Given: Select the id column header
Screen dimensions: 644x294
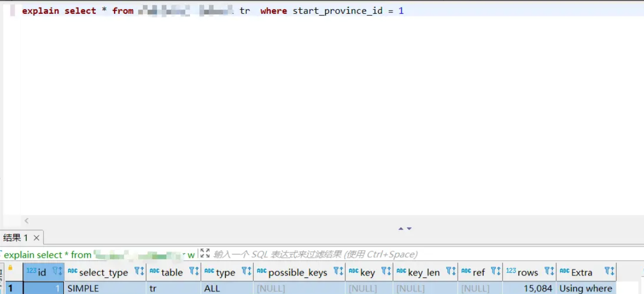Looking at the screenshot, I should 44,272.
